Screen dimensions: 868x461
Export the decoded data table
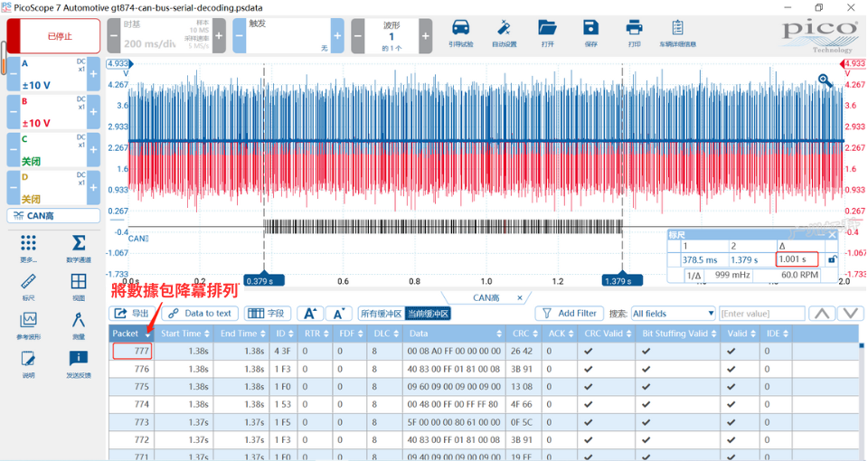tap(132, 314)
